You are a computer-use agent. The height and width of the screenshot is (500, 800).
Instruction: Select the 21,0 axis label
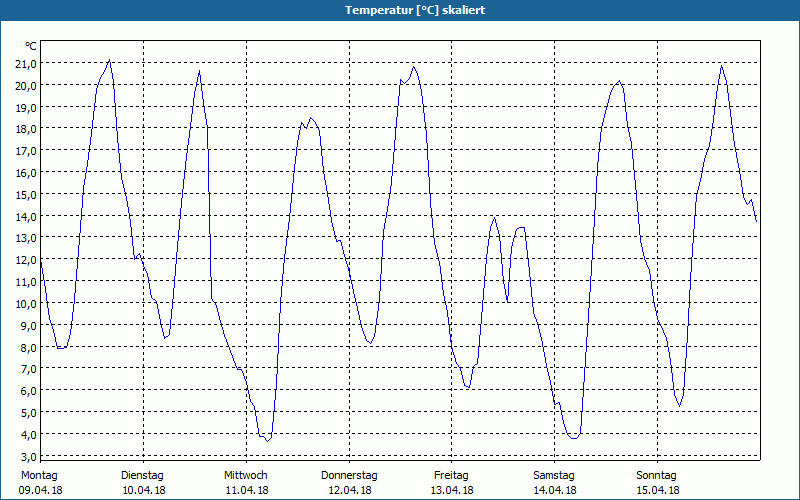pos(26,64)
